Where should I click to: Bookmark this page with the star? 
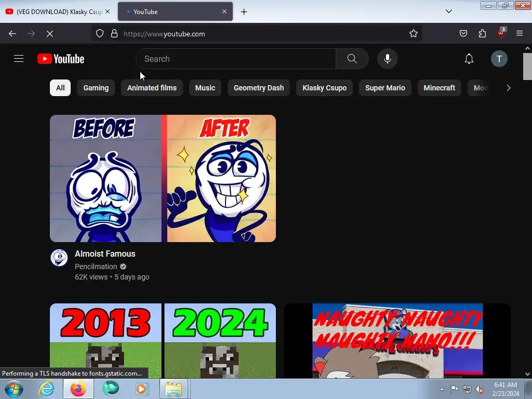coord(413,34)
